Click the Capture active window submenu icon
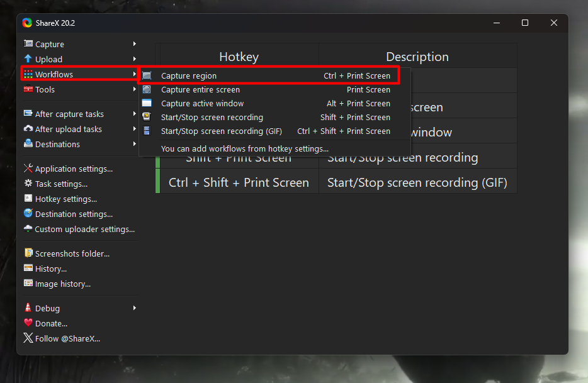 [x=147, y=103]
